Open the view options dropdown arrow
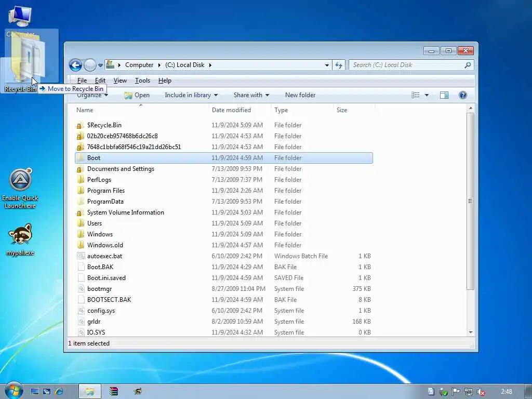 click(x=427, y=96)
